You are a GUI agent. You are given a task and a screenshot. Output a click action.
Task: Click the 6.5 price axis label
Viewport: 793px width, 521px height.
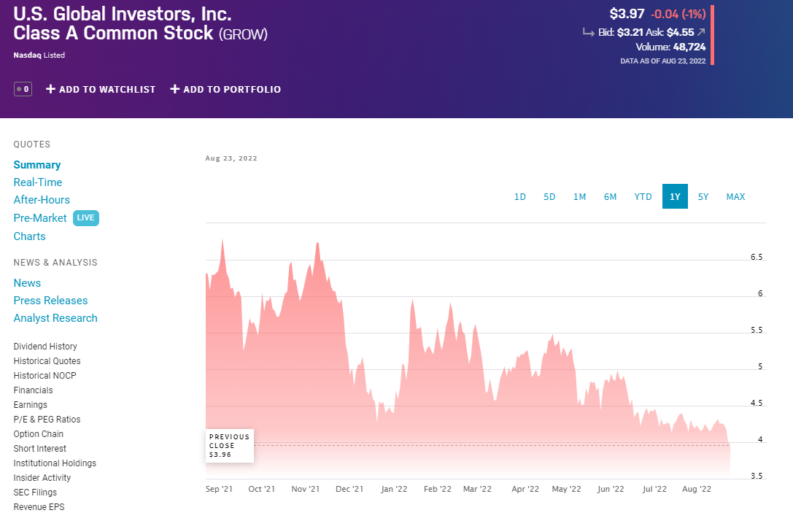pyautogui.click(x=757, y=257)
